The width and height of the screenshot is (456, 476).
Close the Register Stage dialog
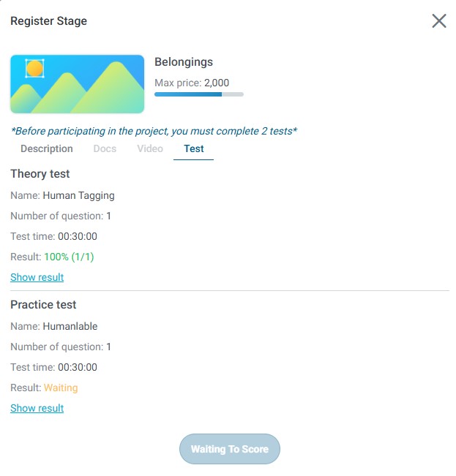point(438,20)
